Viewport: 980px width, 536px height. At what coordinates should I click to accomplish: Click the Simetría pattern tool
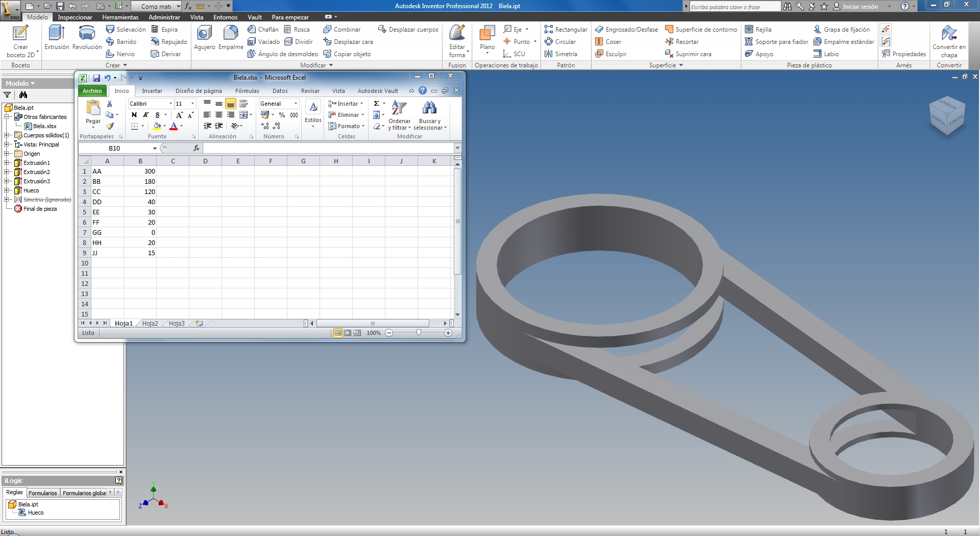click(x=560, y=54)
